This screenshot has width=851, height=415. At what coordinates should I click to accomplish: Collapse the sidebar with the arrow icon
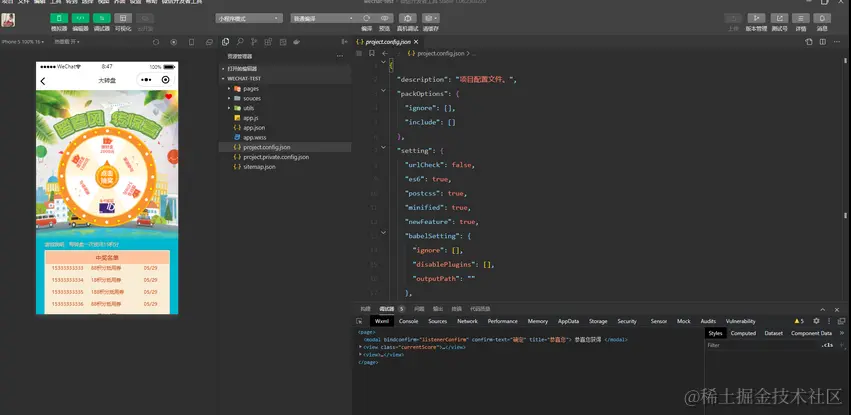pos(344,42)
